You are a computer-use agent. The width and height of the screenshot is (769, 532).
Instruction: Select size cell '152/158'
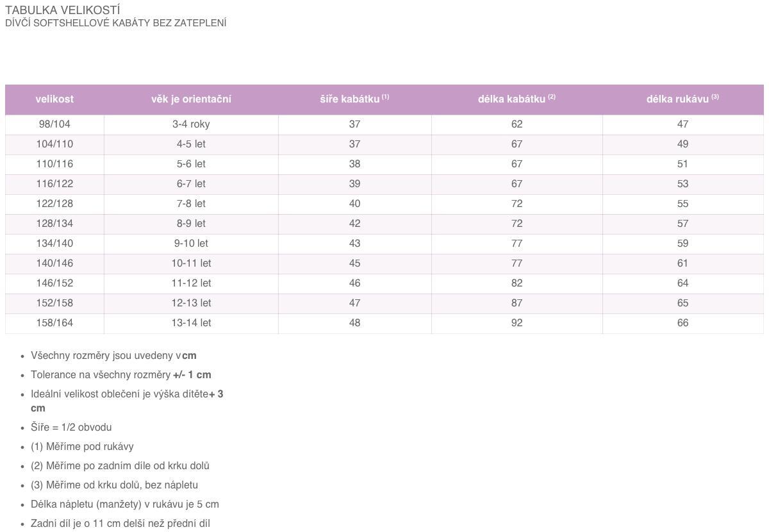tap(54, 303)
